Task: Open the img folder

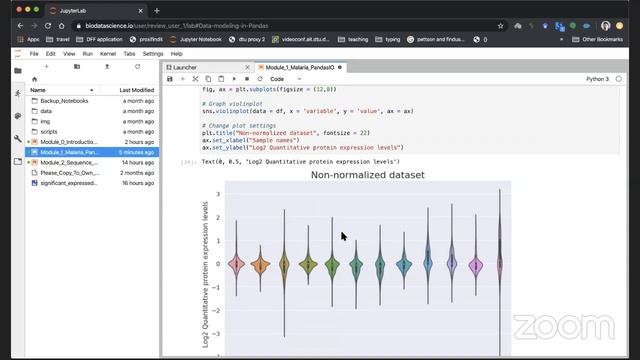Action: click(92, 122)
